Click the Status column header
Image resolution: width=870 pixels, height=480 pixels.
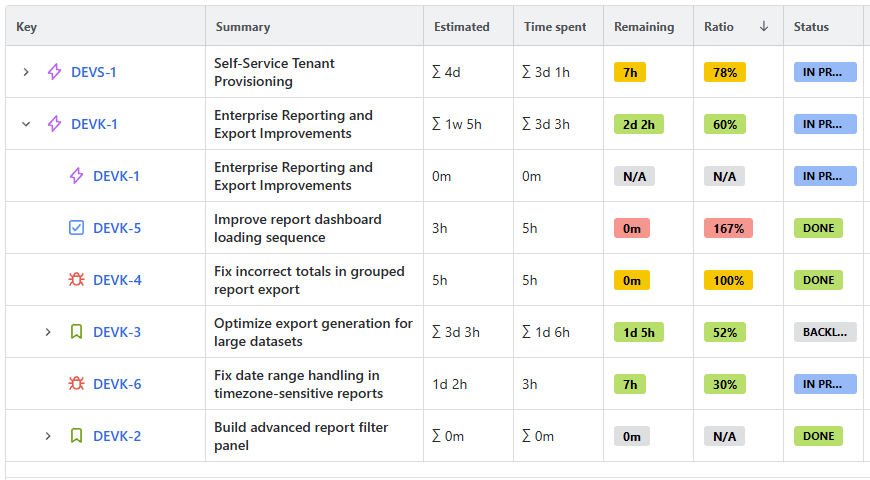point(811,27)
